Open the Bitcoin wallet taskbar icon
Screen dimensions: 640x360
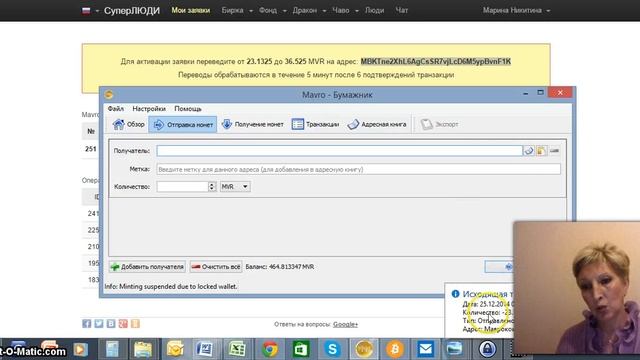(395, 349)
